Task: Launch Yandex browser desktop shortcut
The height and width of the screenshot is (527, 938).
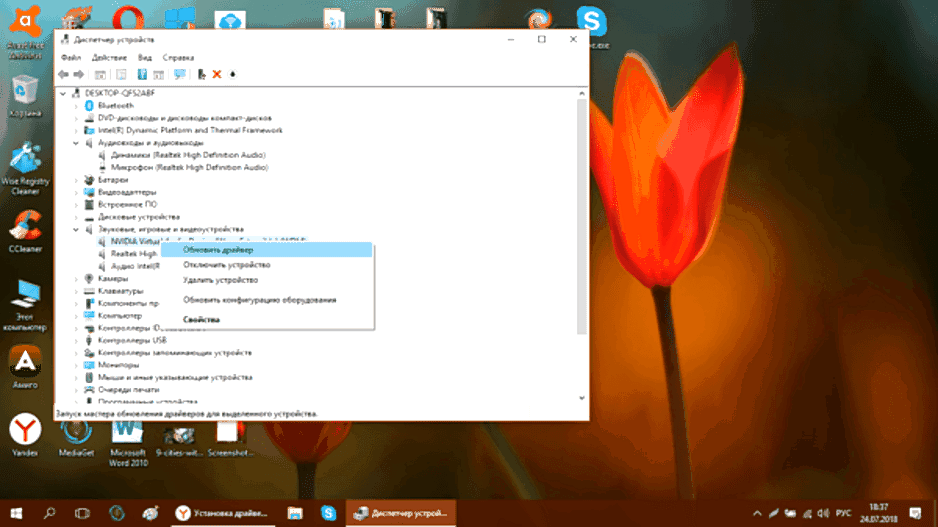Action: (x=24, y=432)
